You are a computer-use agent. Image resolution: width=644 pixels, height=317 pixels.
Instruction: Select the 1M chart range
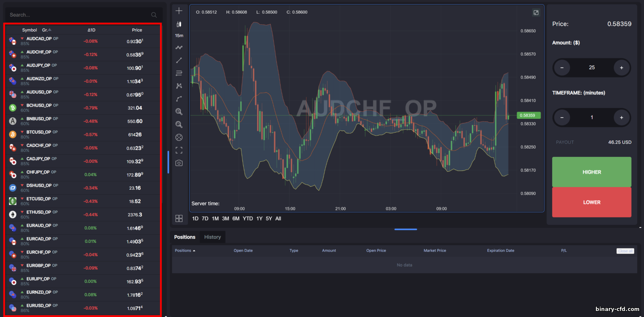point(215,219)
